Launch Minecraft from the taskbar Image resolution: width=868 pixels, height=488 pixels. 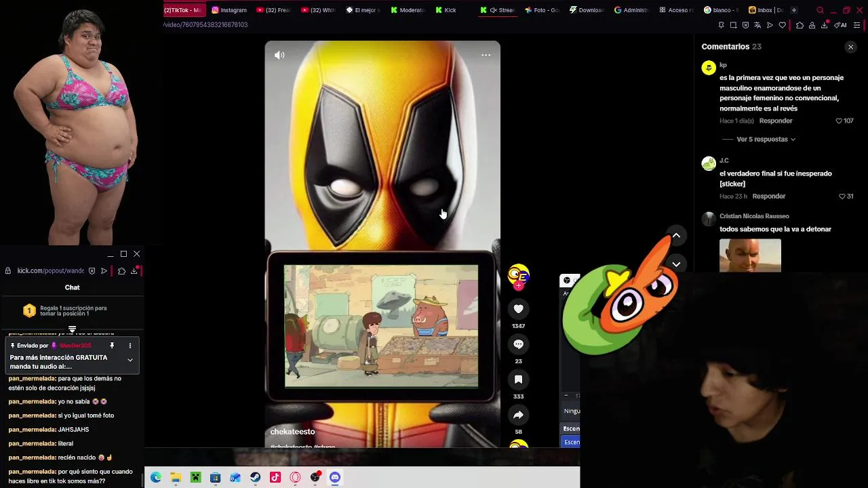(195, 477)
